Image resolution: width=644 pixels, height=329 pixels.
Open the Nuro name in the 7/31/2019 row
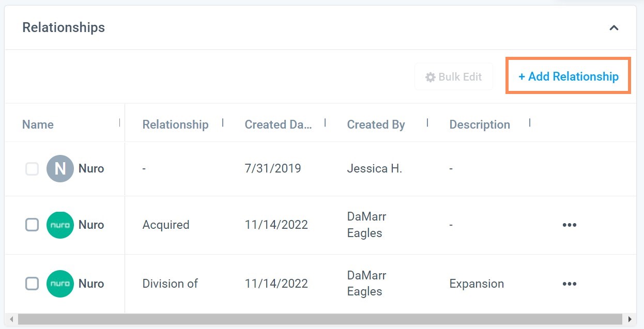point(91,169)
